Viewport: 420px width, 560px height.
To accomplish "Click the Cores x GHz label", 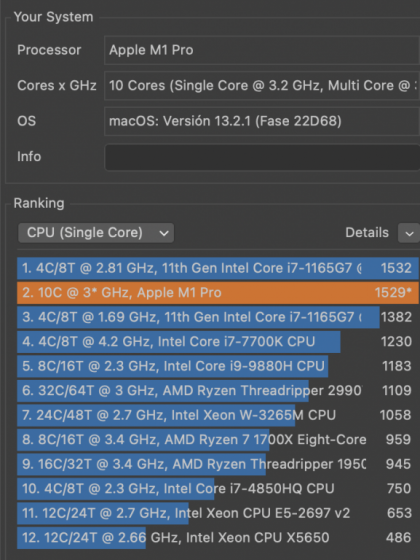I will [57, 86].
